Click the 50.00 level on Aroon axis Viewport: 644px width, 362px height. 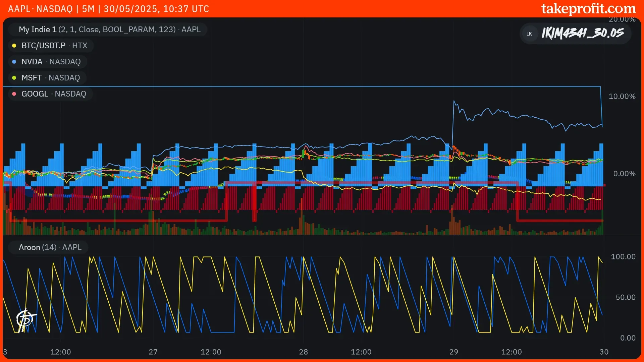click(x=625, y=297)
